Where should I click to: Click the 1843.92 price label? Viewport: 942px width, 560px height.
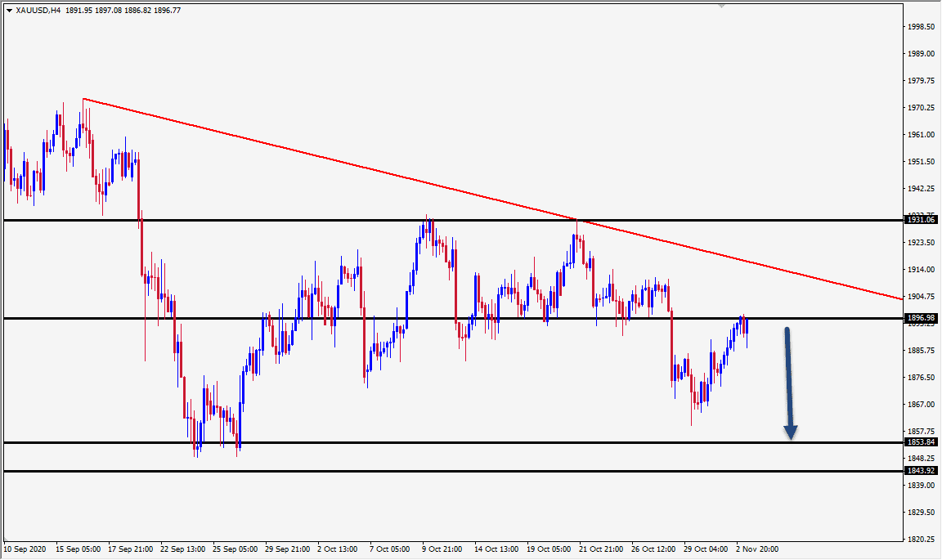point(921,470)
